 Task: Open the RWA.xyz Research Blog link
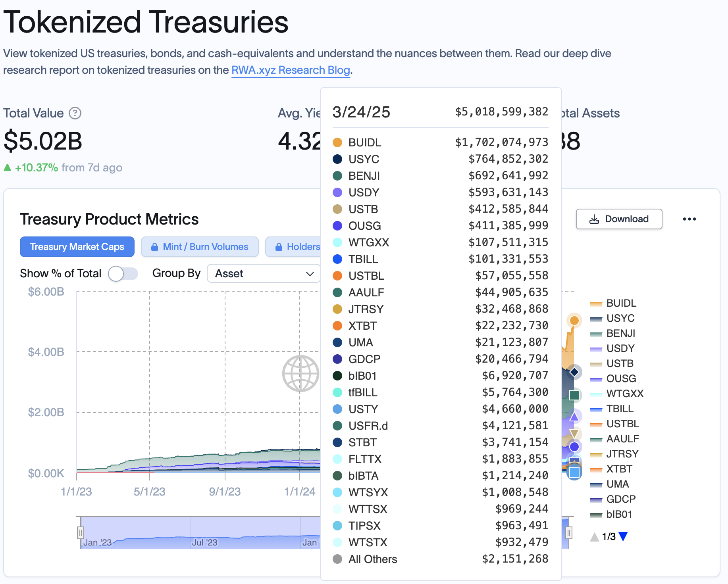coord(291,70)
